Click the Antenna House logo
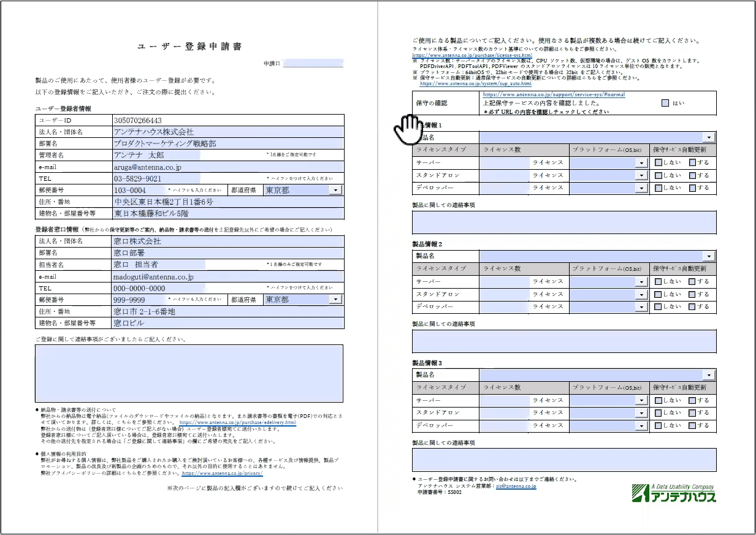Screen dimensions: 756x535 673,493
